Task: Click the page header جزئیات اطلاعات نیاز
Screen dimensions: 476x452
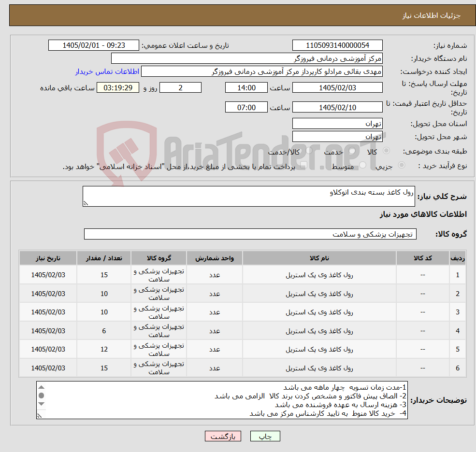Action: click(431, 15)
